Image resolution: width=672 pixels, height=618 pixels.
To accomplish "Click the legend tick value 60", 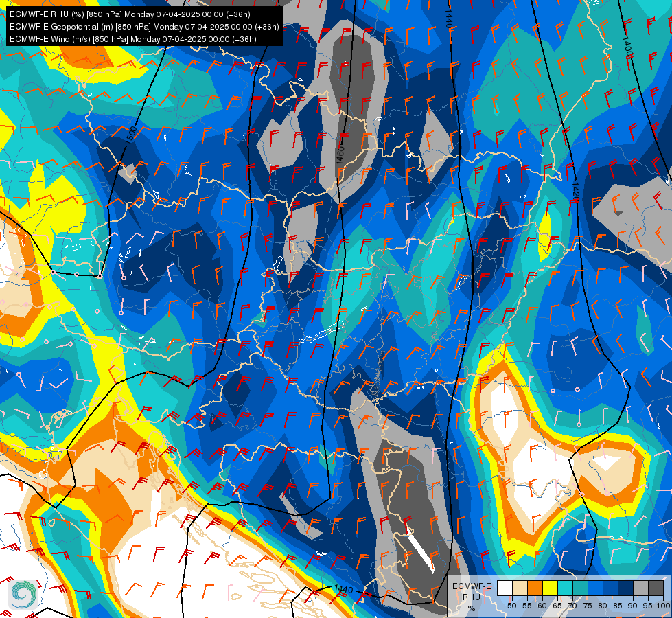I will coord(542,606).
